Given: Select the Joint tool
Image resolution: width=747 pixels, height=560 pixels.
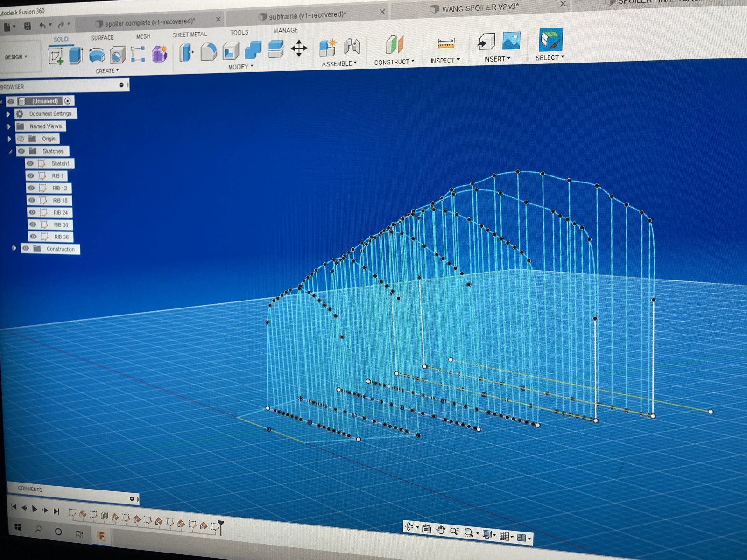Looking at the screenshot, I should click(352, 47).
